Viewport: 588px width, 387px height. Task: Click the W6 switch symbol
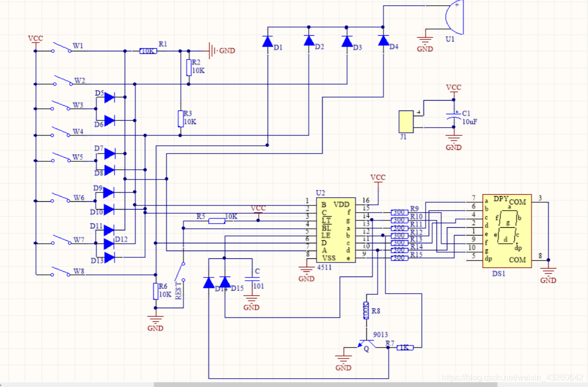point(61,198)
